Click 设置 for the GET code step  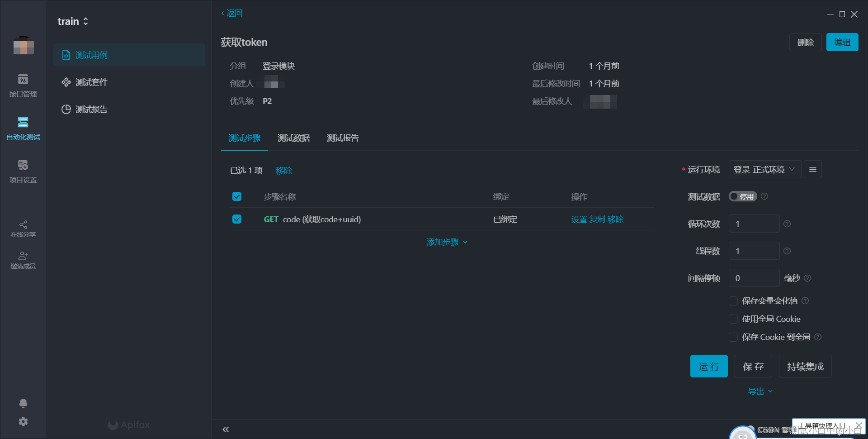tap(579, 219)
